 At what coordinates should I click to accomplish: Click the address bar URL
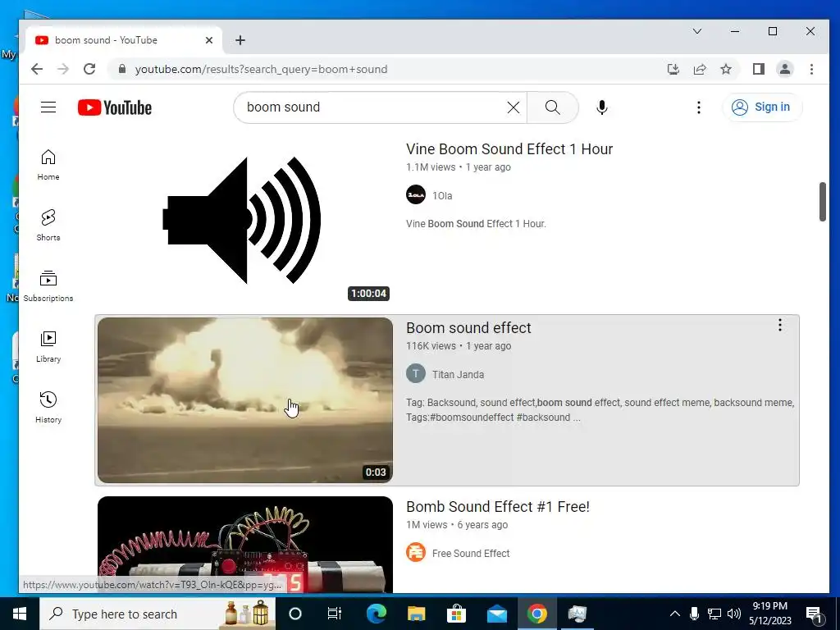[261, 69]
